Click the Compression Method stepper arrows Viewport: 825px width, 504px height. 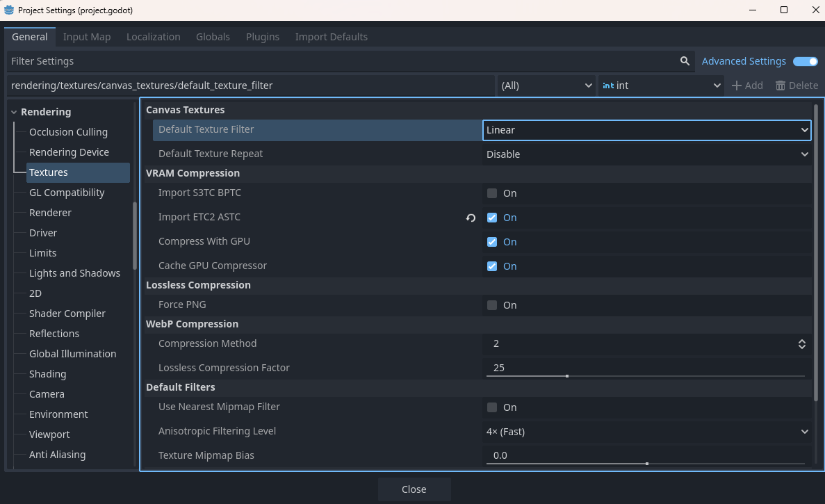click(802, 343)
